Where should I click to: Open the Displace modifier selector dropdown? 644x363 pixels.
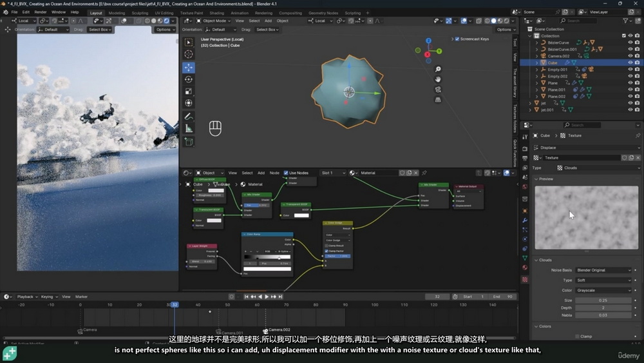(x=587, y=148)
